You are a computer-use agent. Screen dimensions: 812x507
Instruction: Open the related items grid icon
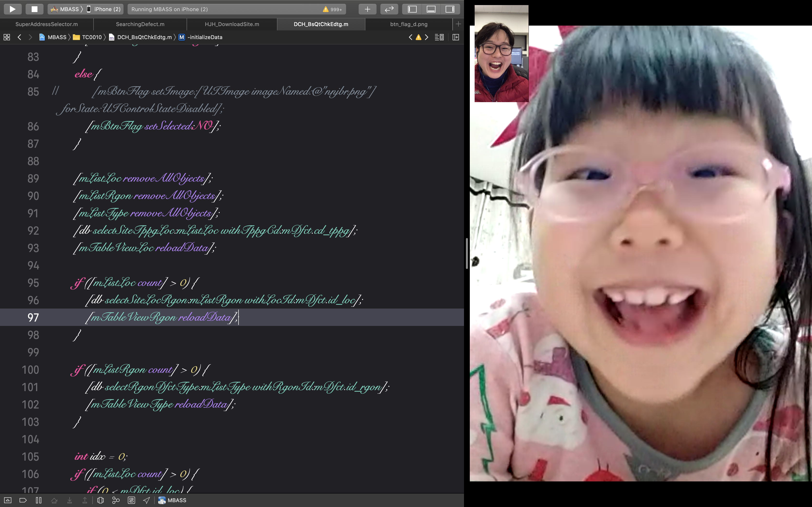click(7, 37)
